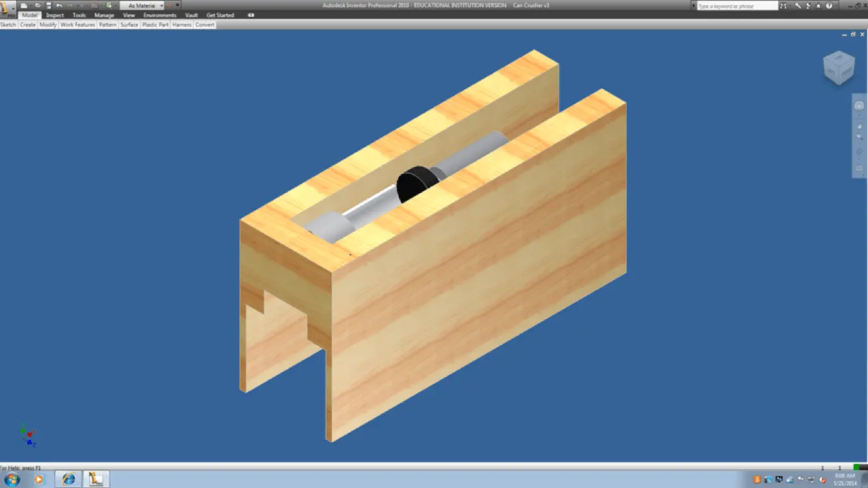Click the Windows Start button
The image size is (868, 488).
click(12, 480)
